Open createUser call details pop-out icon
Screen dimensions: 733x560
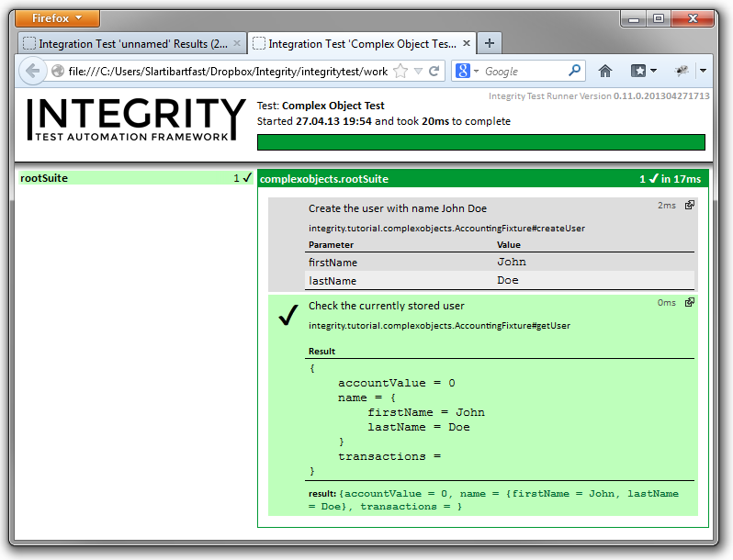coord(689,206)
